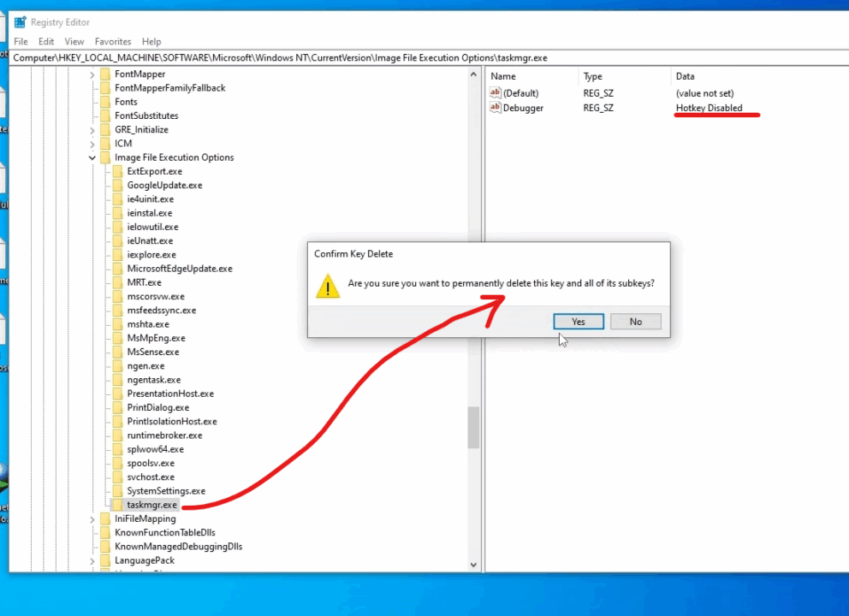Select the ie4uinit.exe key

coord(151,199)
